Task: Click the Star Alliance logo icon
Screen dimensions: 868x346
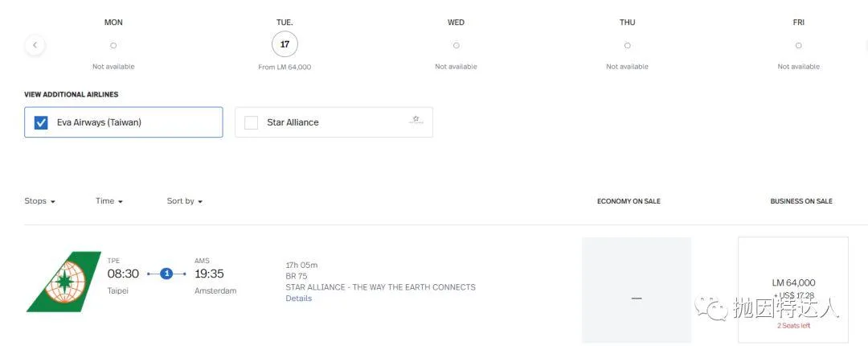Action: point(416,120)
